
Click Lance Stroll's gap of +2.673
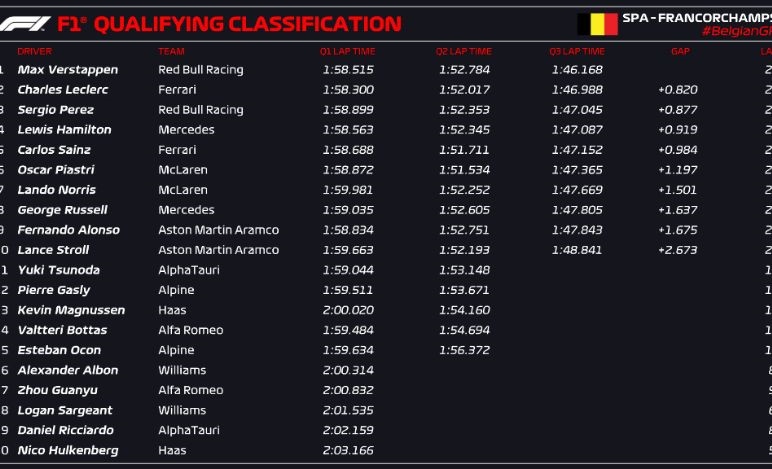(x=677, y=250)
